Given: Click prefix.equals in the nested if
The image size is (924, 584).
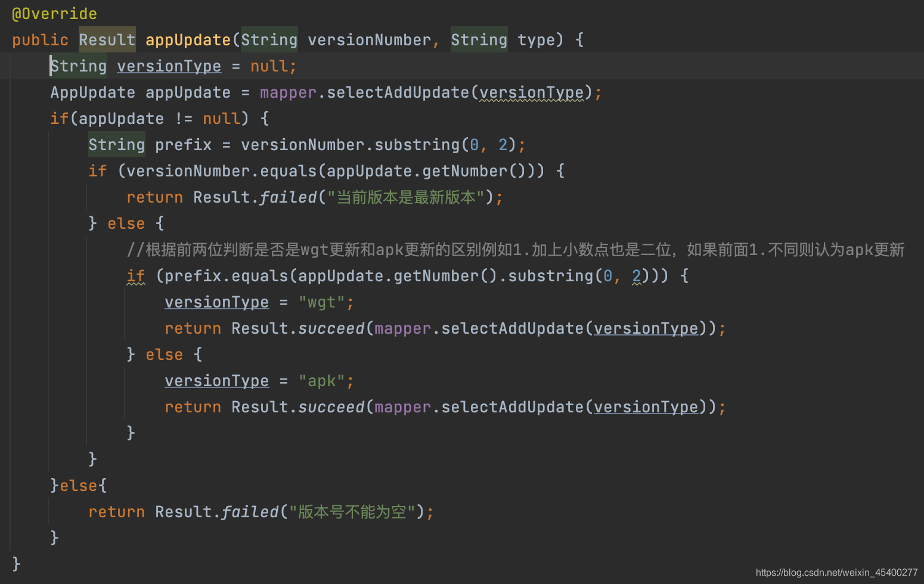Looking at the screenshot, I should click(x=226, y=276).
